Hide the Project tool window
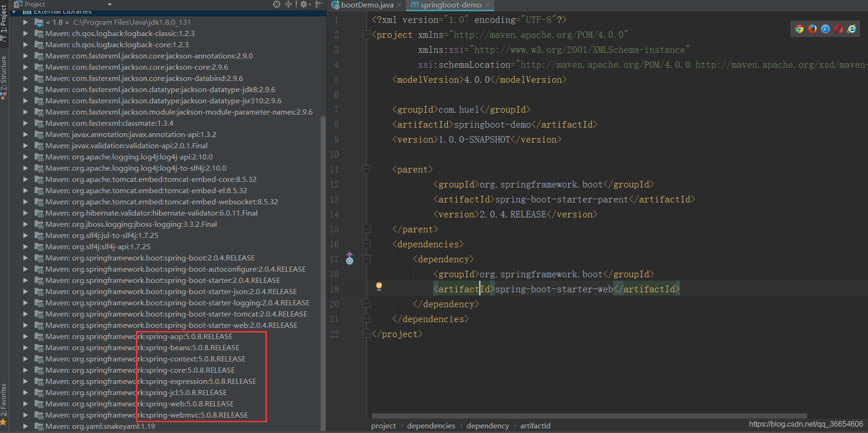Viewport: 868px width, 433px height. click(319, 4)
